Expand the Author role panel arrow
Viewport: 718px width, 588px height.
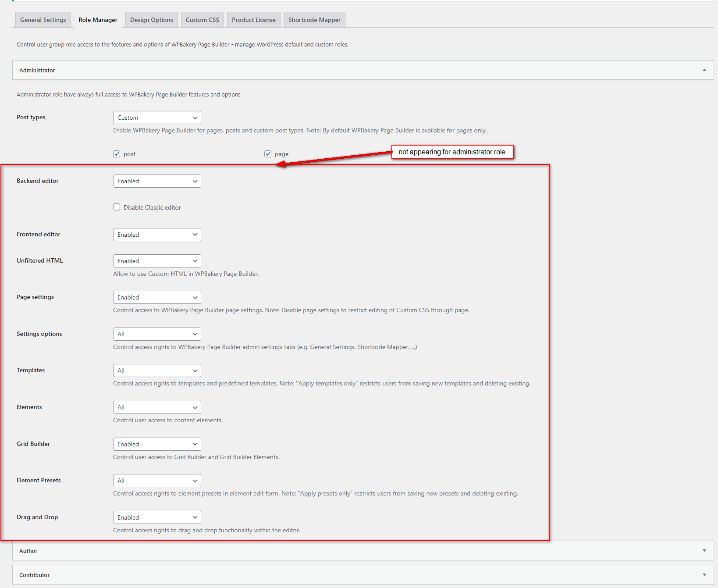(704, 551)
